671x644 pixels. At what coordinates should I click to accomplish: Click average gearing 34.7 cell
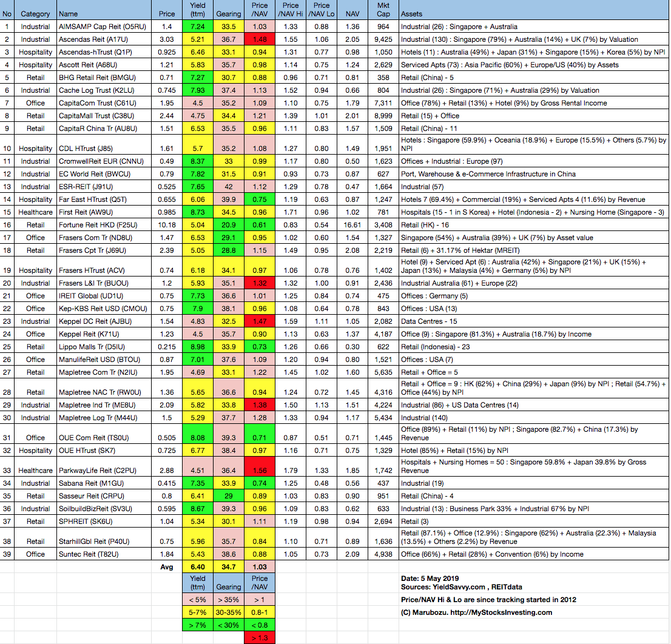[x=229, y=567]
